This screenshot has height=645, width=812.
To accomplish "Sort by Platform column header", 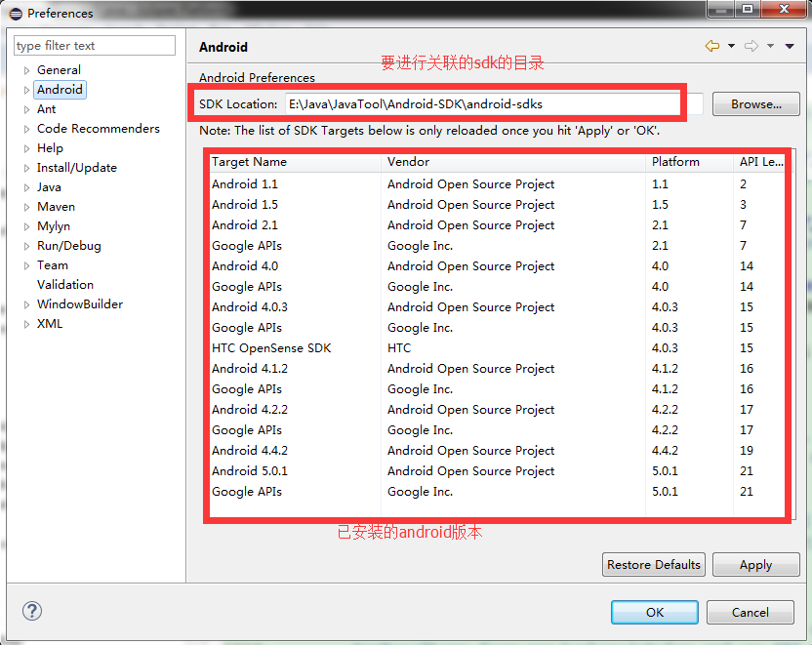I will tap(690, 162).
